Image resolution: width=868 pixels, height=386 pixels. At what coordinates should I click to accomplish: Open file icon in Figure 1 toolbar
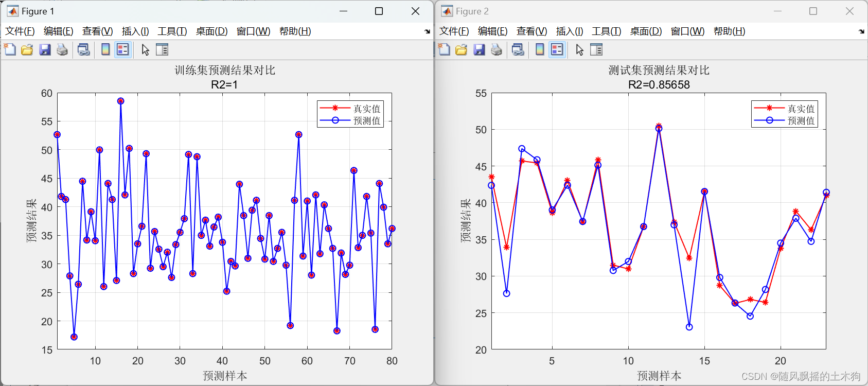pos(27,49)
